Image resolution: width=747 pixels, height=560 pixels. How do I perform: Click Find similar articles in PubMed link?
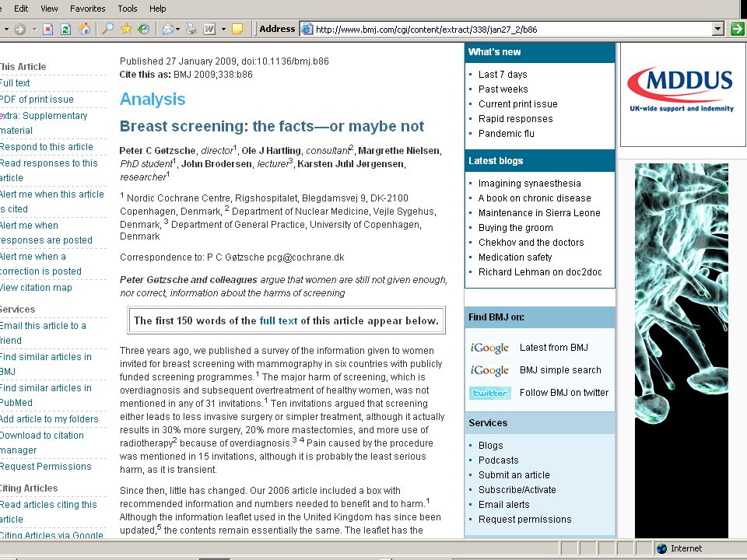click(x=45, y=395)
